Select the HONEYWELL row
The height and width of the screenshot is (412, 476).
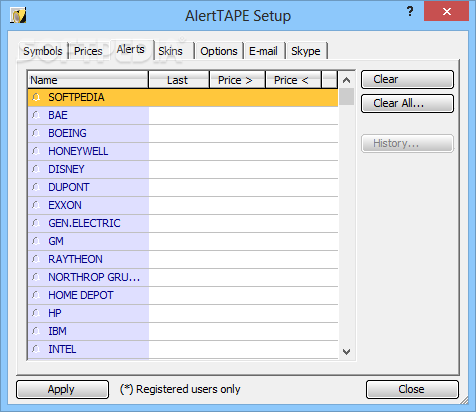(x=183, y=151)
